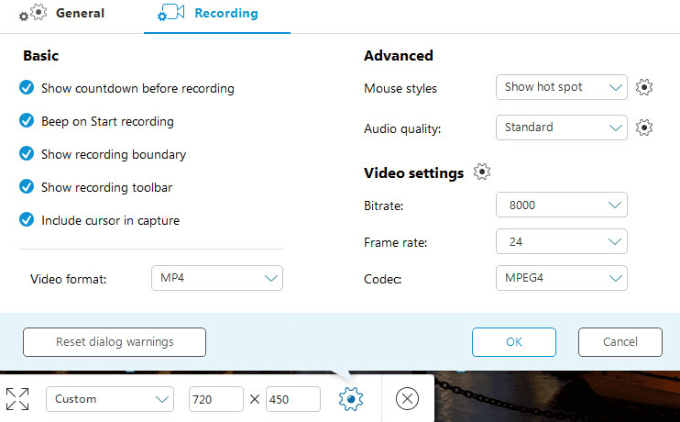Open Mouse styles gear settings
680x422 pixels.
click(645, 88)
